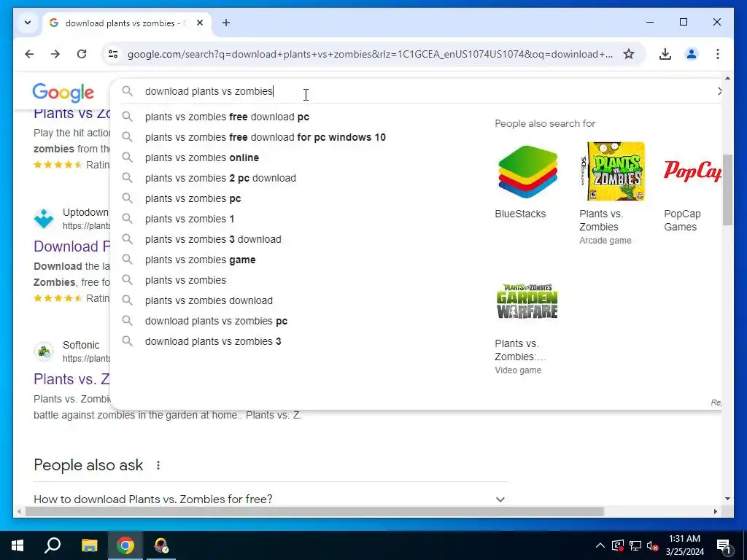
Task: Click the Softonic site favicon
Action: (44, 351)
